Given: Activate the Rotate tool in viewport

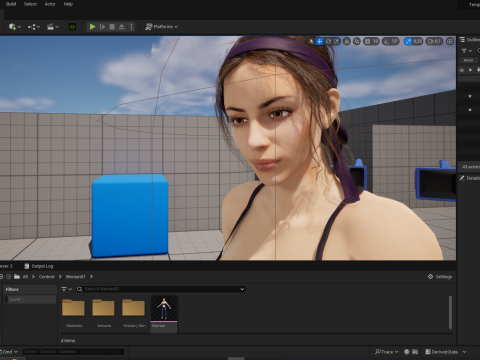Looking at the screenshot, I should 328,41.
